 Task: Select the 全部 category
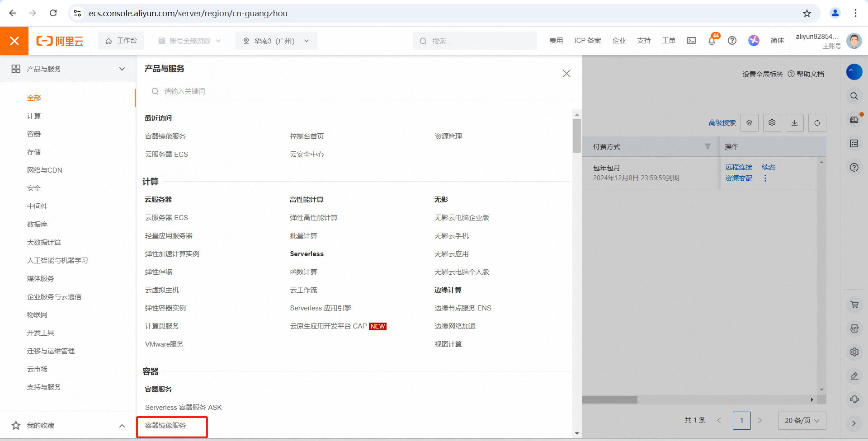[34, 98]
